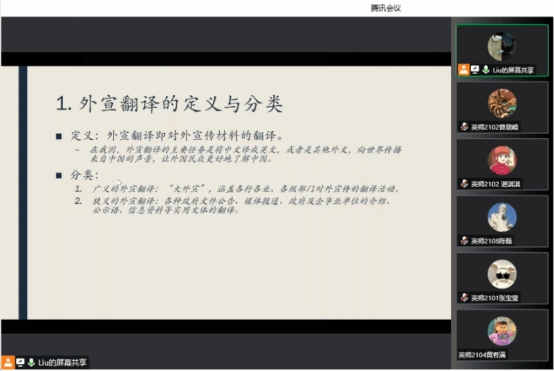Click the 英师2101 participant name label
Screen dimensions: 554x371
pyautogui.click(x=494, y=298)
